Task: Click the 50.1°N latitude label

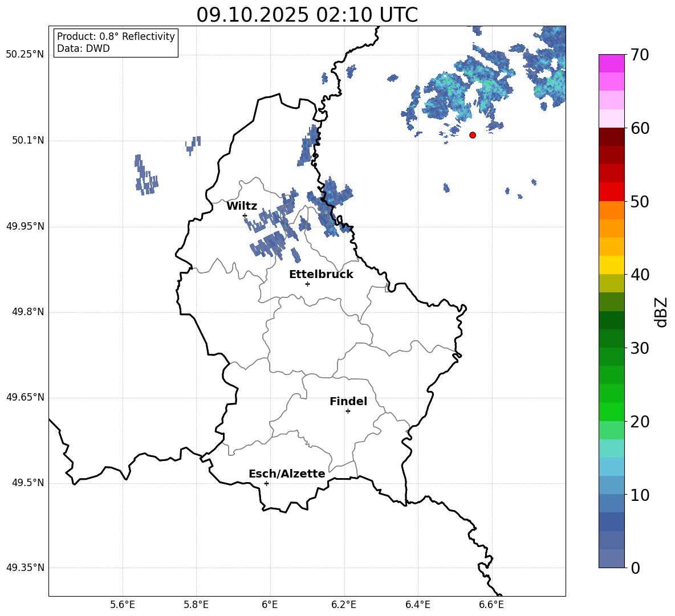Action: [28, 141]
